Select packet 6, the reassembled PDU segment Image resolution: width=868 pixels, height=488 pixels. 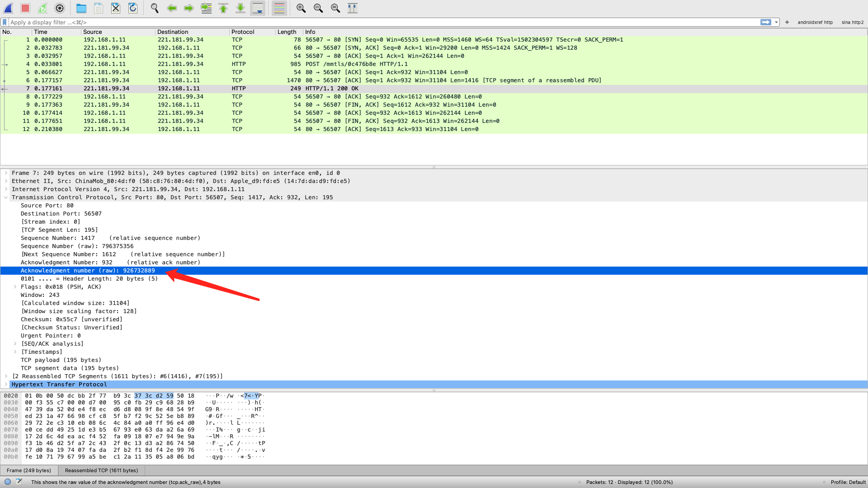pyautogui.click(x=434, y=80)
